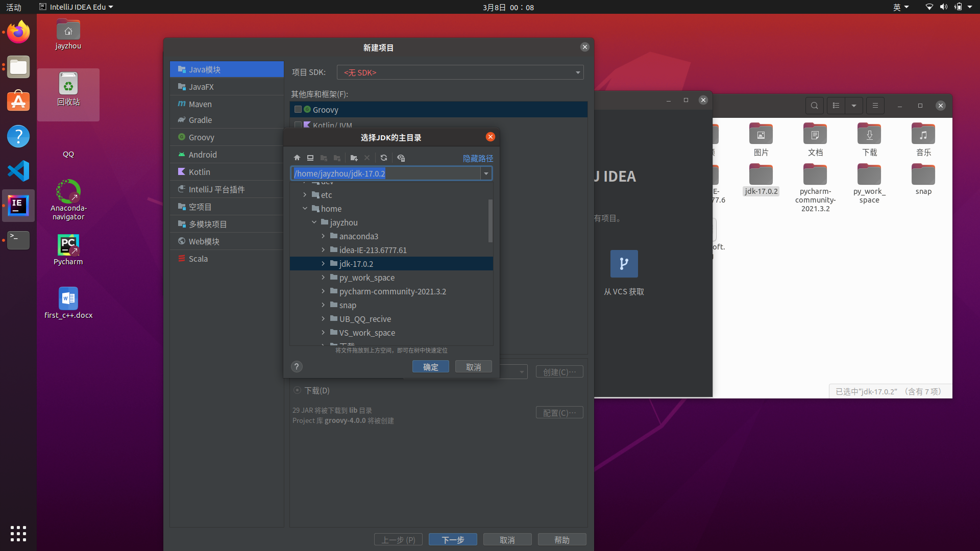
Task: Select py_work_space in directory tree
Action: [x=366, y=278]
